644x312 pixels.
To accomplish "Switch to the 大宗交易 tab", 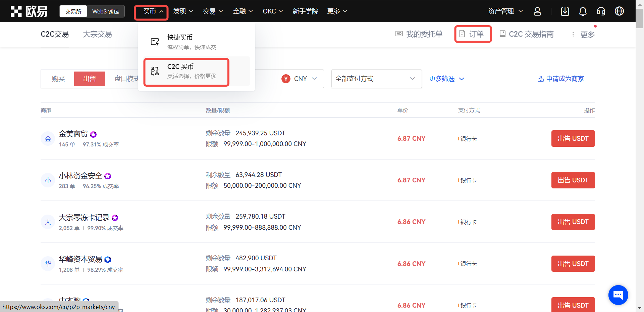I will [x=97, y=34].
